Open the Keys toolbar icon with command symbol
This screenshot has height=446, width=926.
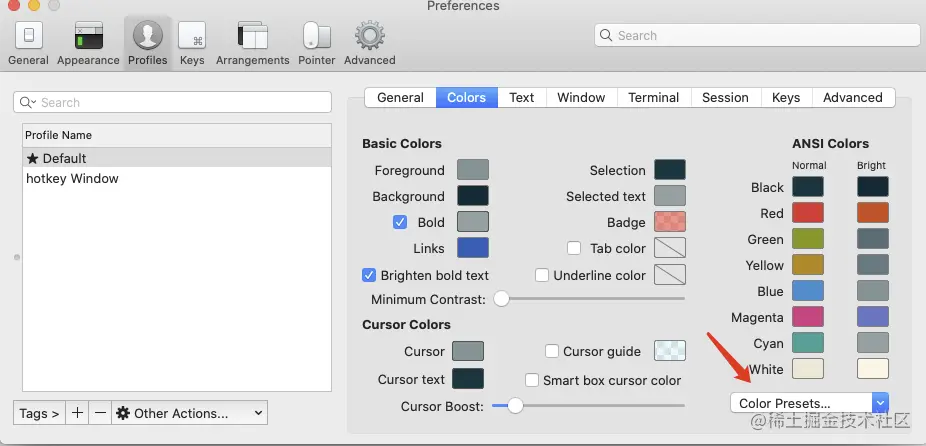(192, 35)
